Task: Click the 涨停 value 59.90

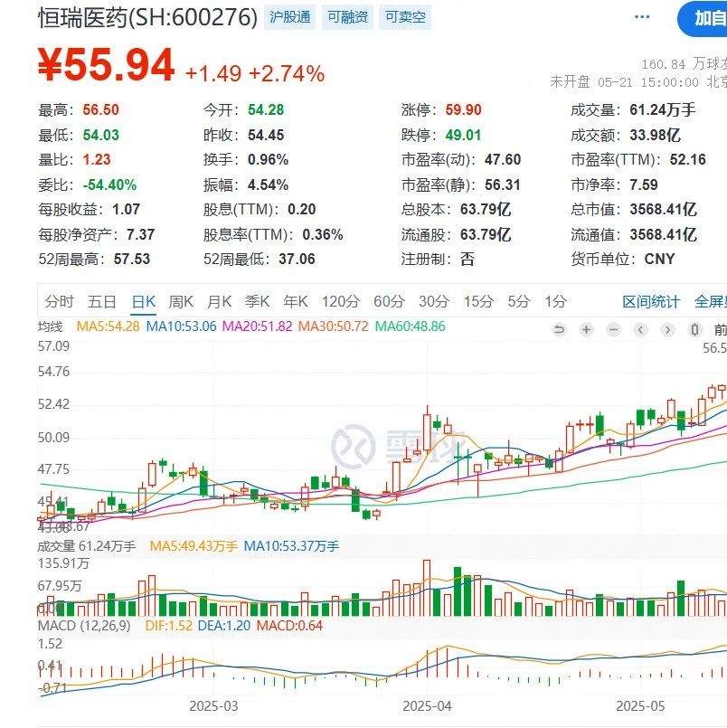Action: click(x=463, y=110)
